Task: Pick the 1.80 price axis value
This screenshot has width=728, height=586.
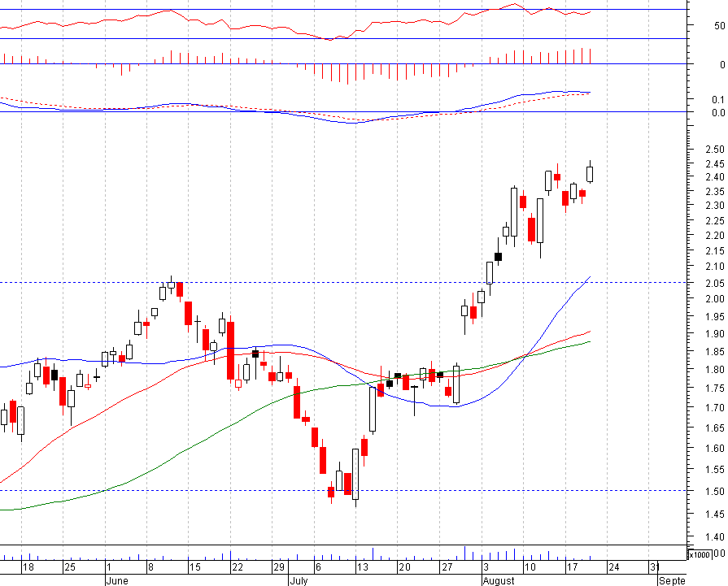Action: (x=714, y=370)
